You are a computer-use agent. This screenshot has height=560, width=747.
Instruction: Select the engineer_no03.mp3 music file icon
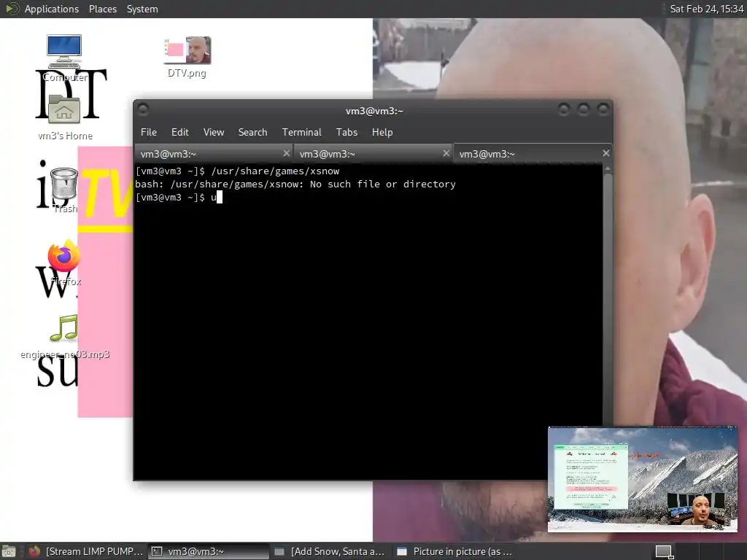tap(64, 335)
